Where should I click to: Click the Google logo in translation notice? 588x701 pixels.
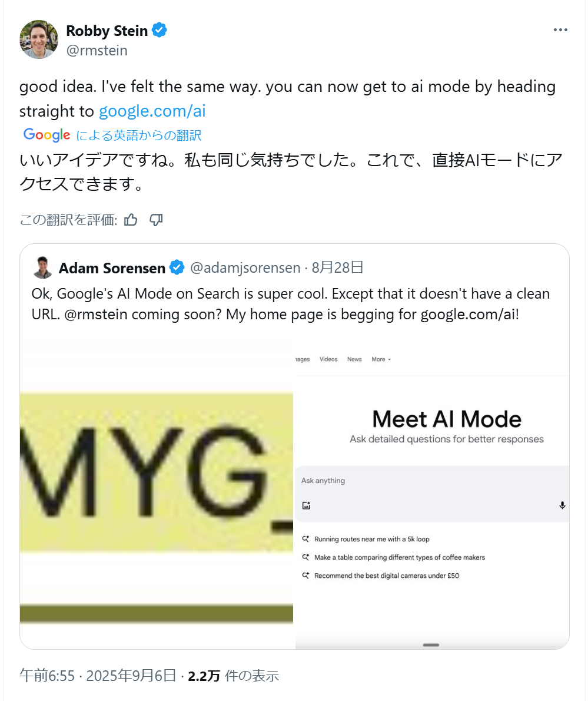coord(46,134)
